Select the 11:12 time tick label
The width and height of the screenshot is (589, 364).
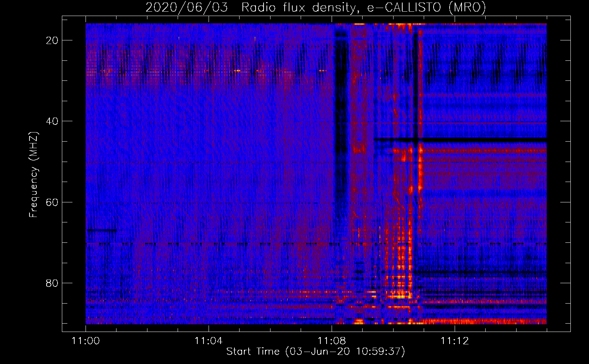[455, 341]
